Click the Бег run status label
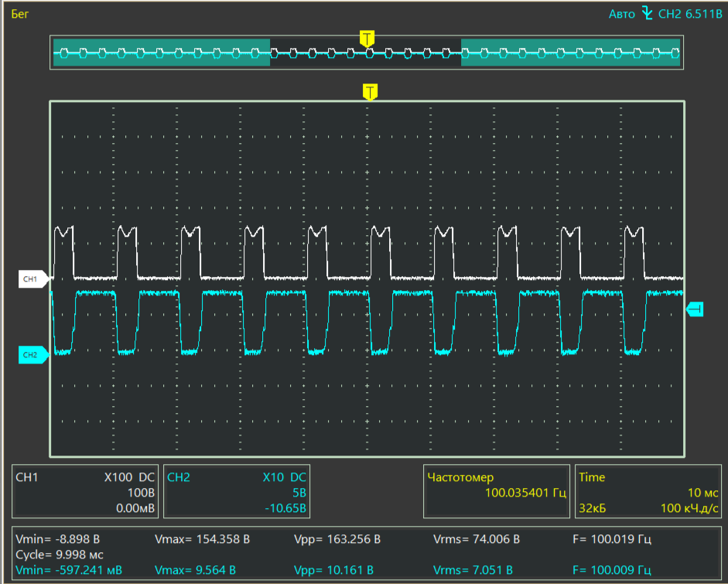This screenshot has height=584, width=728. 20,14
